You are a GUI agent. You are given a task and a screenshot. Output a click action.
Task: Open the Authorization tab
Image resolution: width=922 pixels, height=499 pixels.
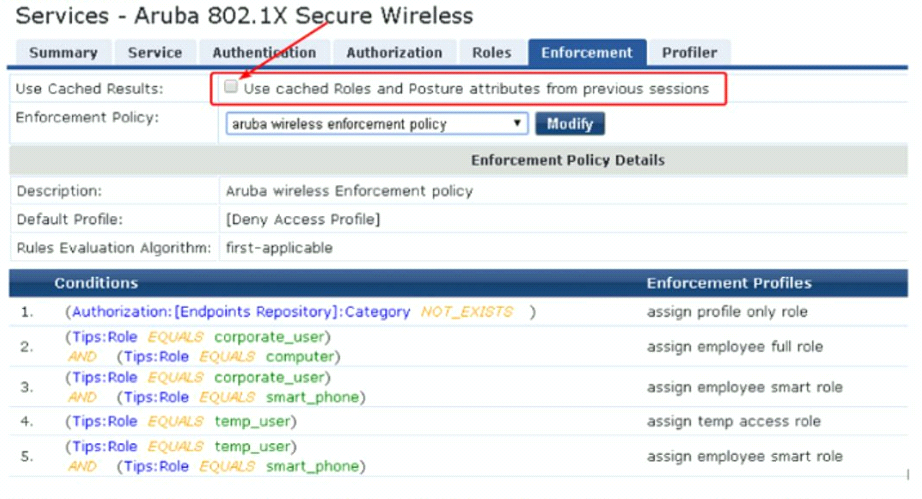pos(394,53)
